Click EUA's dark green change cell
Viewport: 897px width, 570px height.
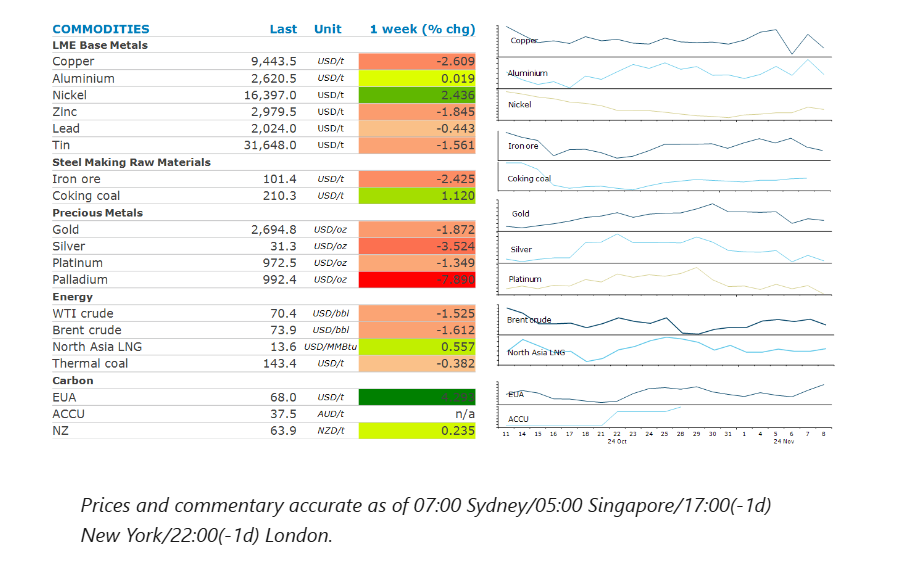coord(417,397)
